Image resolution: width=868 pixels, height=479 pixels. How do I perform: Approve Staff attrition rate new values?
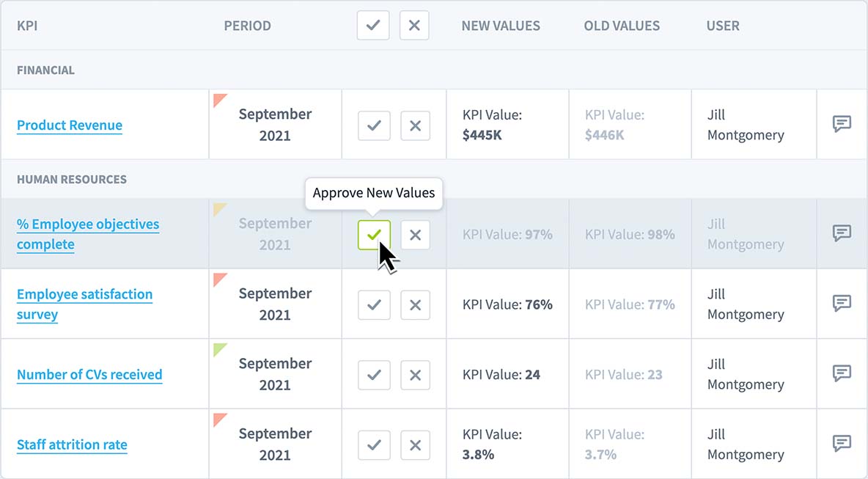click(374, 445)
